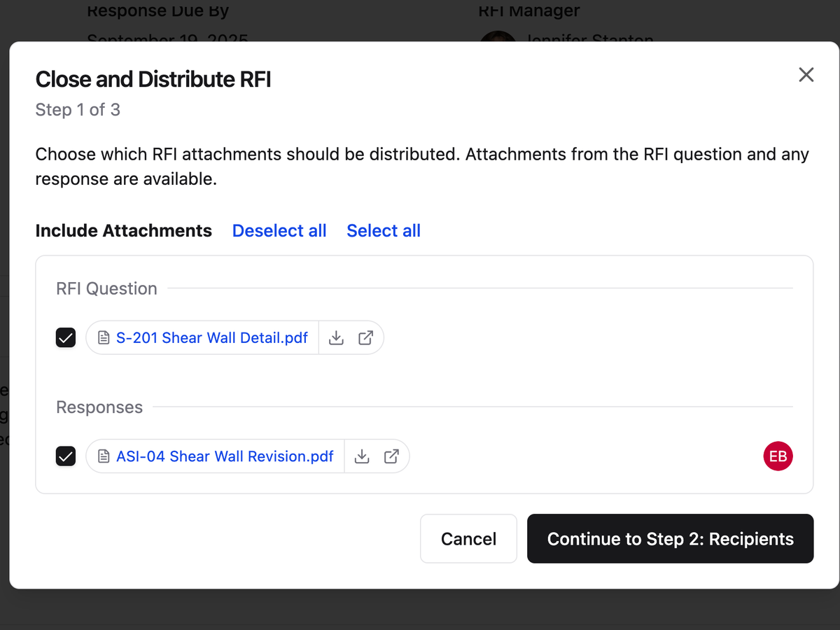Cancel the RFI distribution
This screenshot has height=630, width=840.
pos(468,539)
